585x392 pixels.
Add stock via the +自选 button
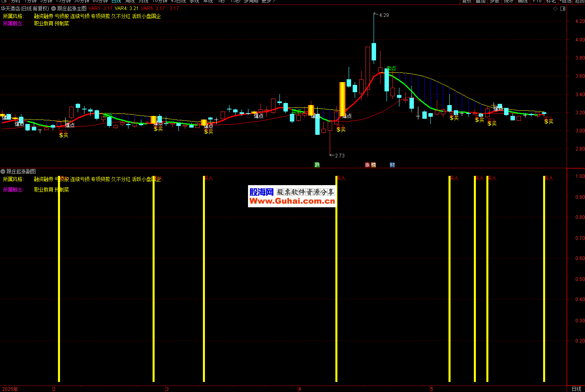(565, 2)
